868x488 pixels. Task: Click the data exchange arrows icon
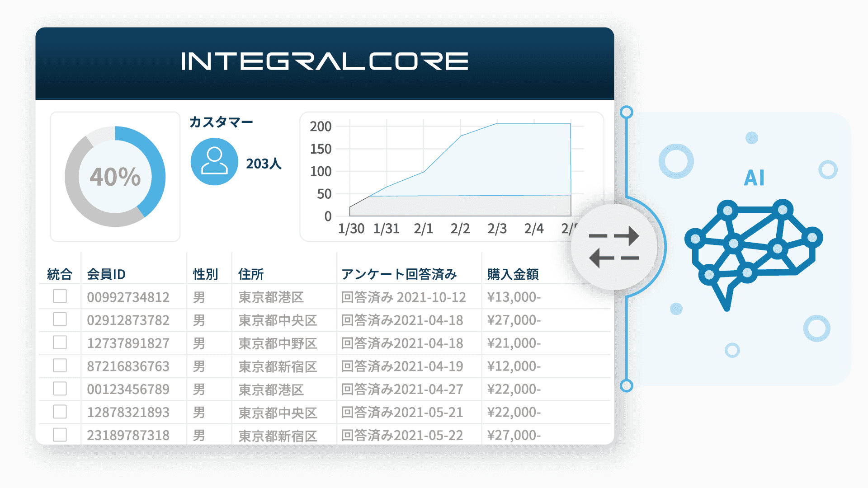614,247
